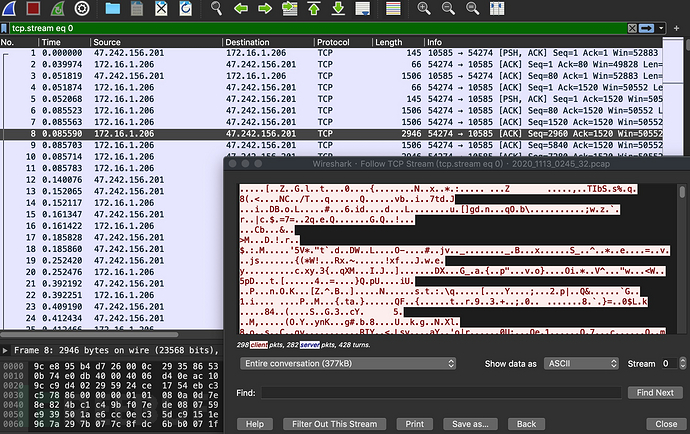Open a capture file via the folder icon
Screen dimensions: 690x434
(x=113, y=8)
